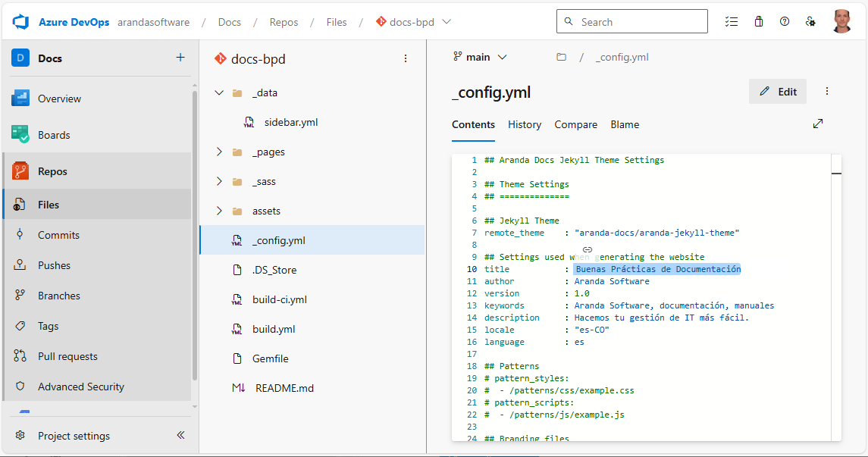Enter full screen mode for file viewer

[818, 124]
